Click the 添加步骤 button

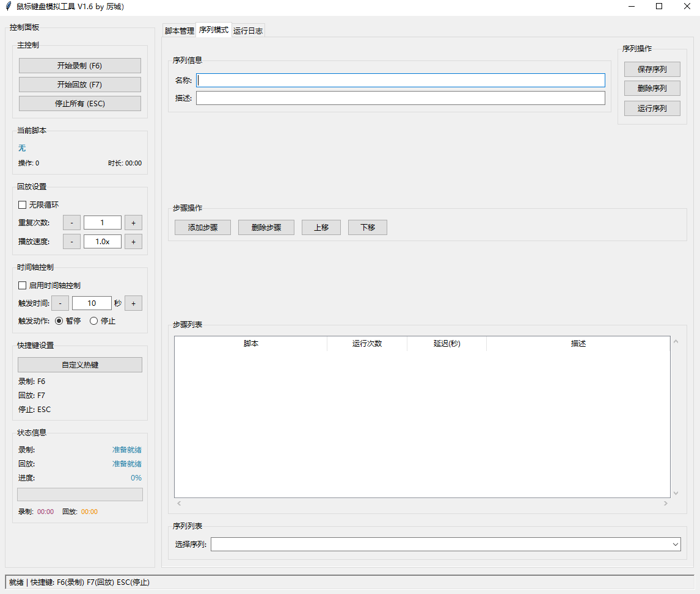[202, 228]
